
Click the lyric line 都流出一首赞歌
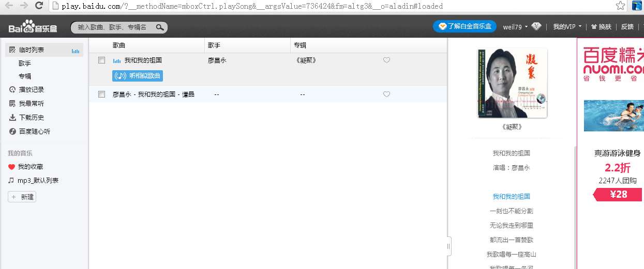[x=512, y=240]
